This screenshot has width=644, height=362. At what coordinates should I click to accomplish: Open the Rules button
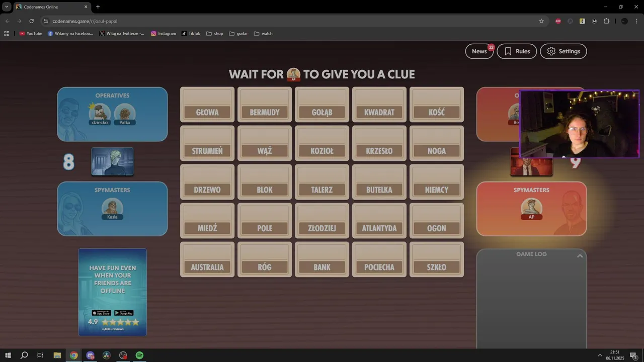tap(517, 51)
